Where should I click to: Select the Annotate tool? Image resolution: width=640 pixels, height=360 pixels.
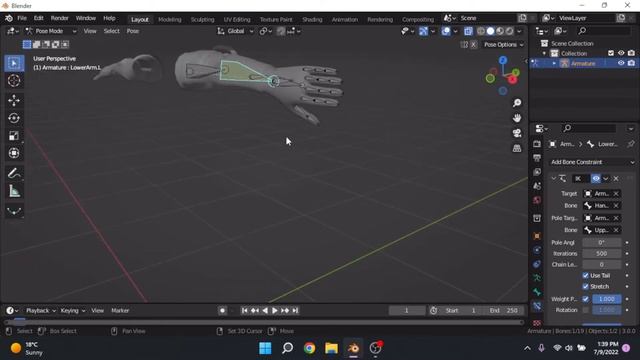pos(14,173)
